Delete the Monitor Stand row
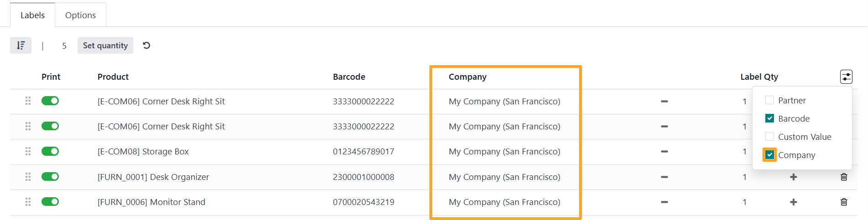Screen dimensions: 868x220 point(844,202)
